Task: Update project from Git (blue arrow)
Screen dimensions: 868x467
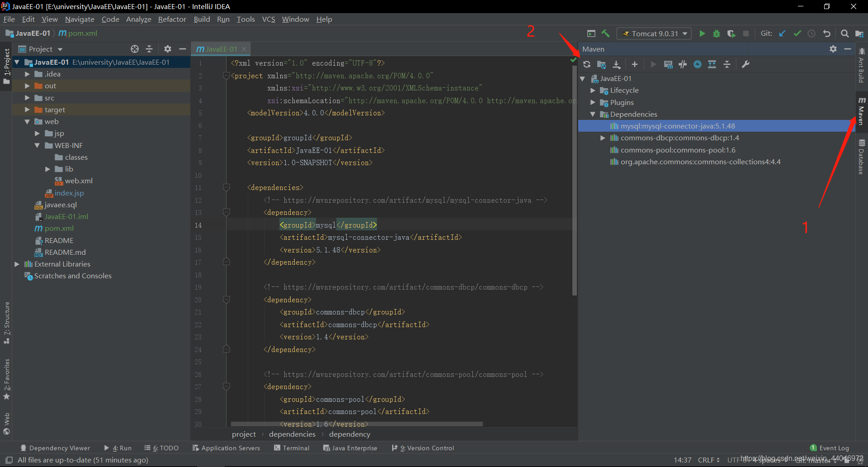Action: pos(782,33)
